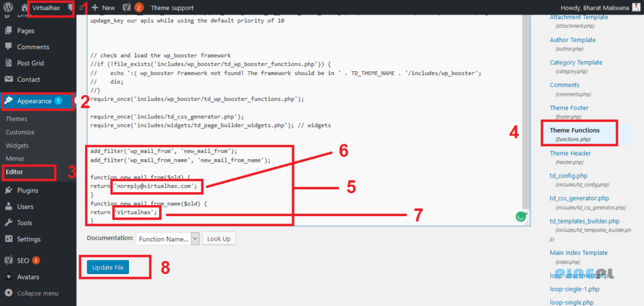Click the 'noreply@virtualhax.com' text in code
644x306 pixels.
[154, 186]
